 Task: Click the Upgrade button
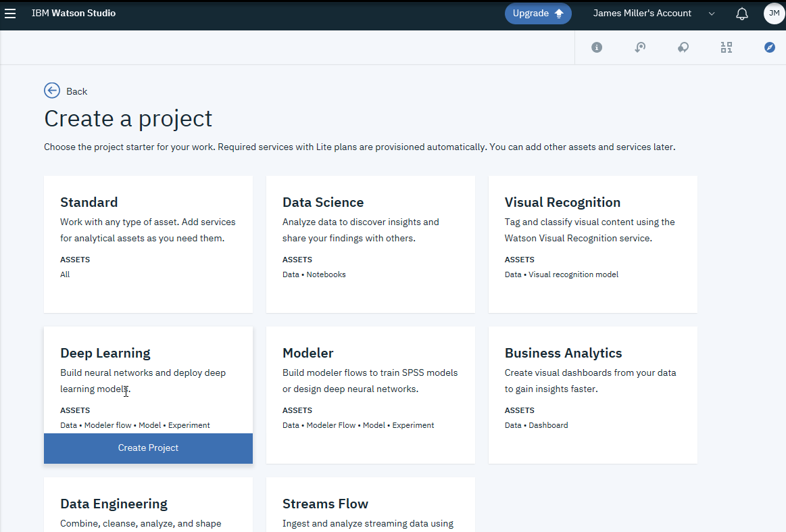[x=538, y=14]
